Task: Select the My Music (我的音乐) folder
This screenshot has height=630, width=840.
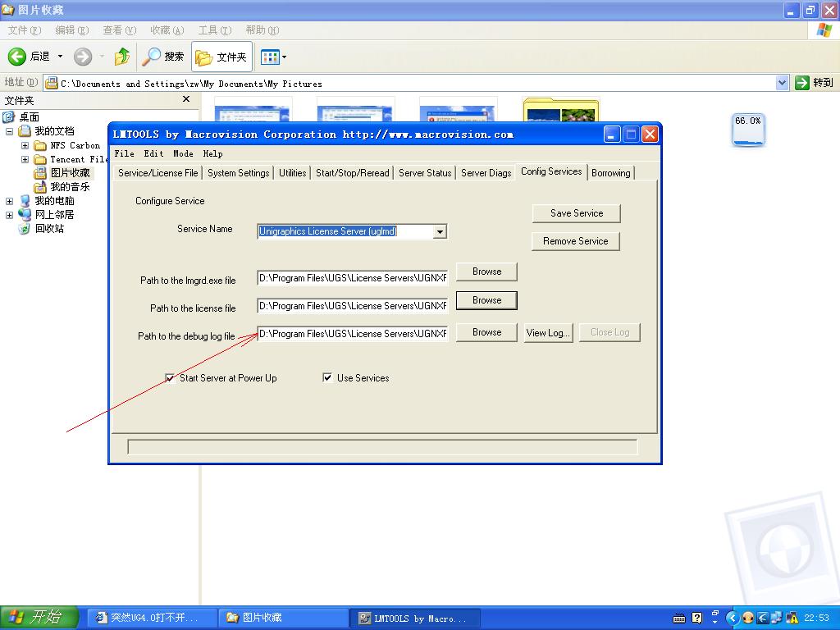Action: [x=70, y=186]
